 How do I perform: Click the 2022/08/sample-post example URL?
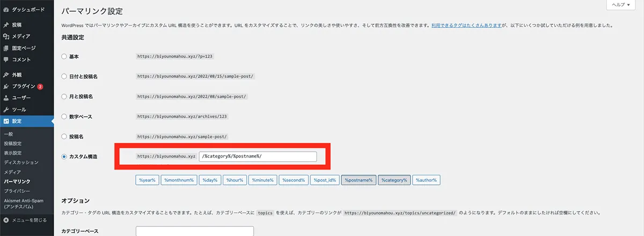(x=192, y=96)
